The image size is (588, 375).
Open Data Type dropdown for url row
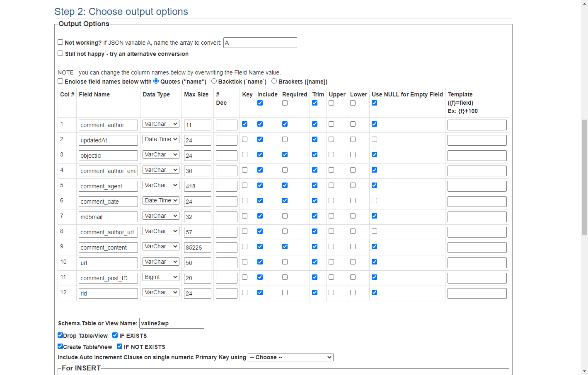(x=161, y=262)
